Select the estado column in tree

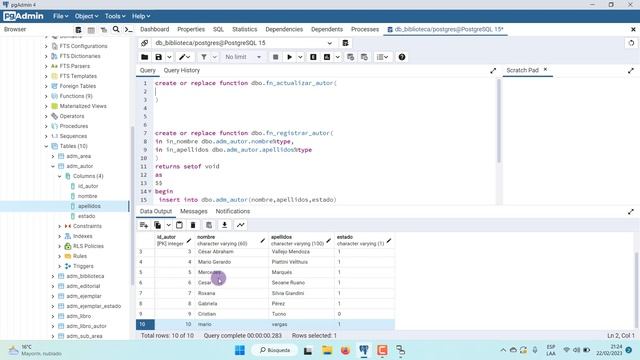coord(87,216)
